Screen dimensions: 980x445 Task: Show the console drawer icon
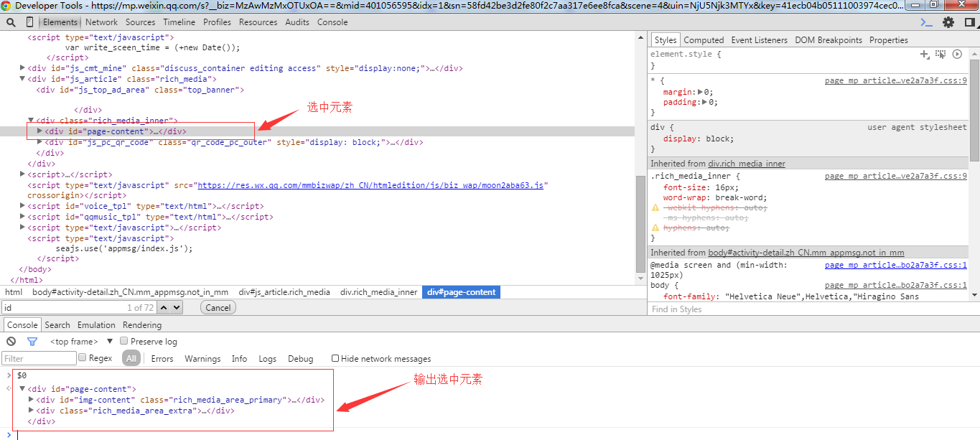tap(927, 22)
